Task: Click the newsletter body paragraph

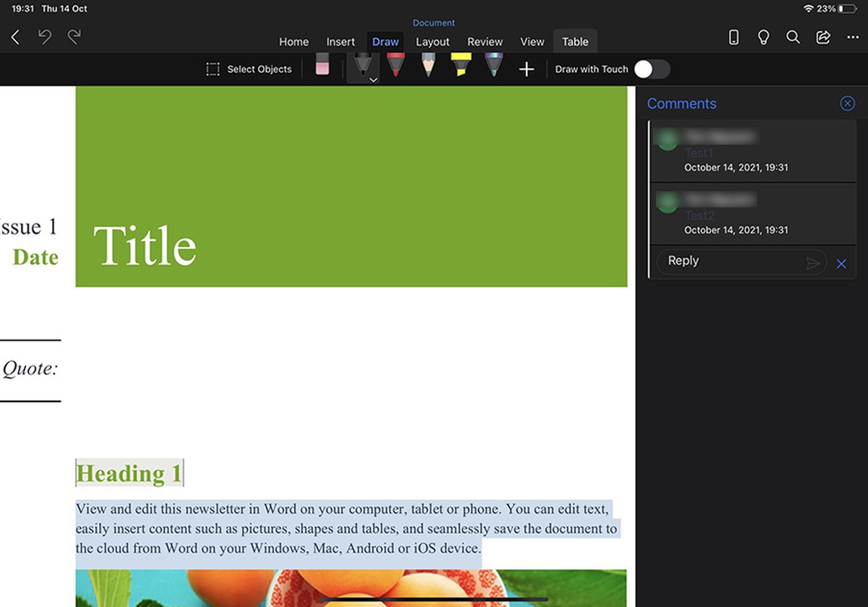Action: point(346,528)
